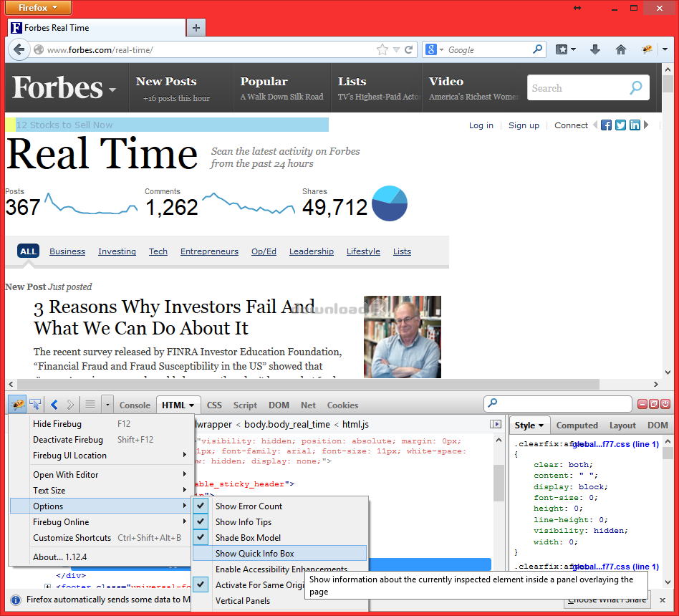The width and height of the screenshot is (679, 616).
Task: Toggle Activate For Same Origin option
Action: coord(249,584)
